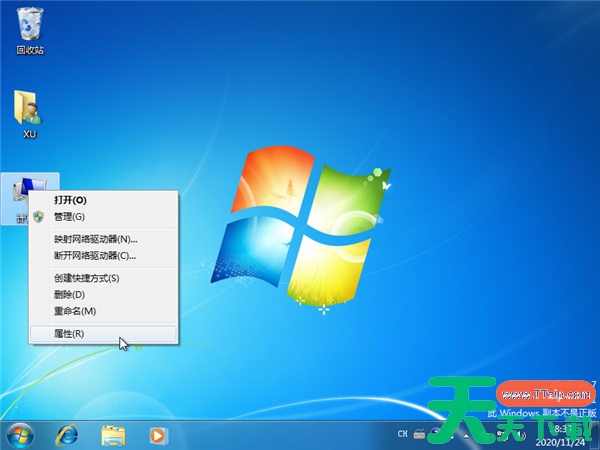The height and width of the screenshot is (450, 600).
Task: Select 管理(G) from the context menu
Action: coord(69,217)
